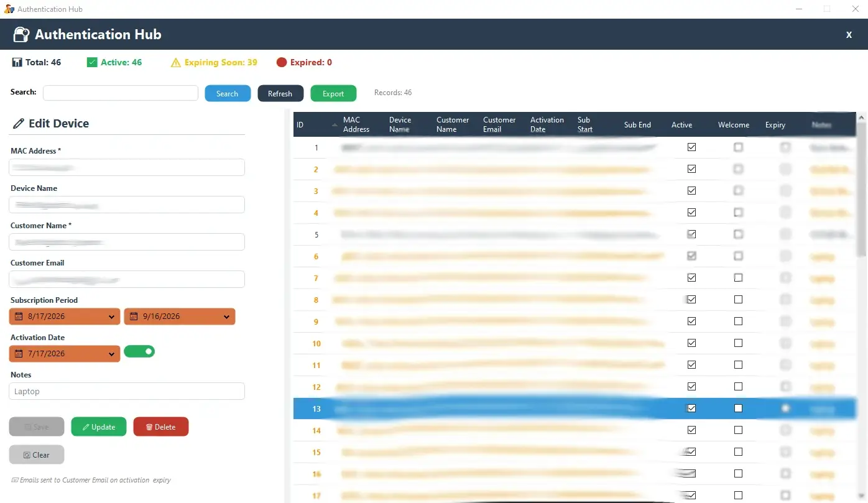Viewport: 868px width, 503px height.
Task: Check the Welcome checkbox in row 1
Action: pos(738,147)
